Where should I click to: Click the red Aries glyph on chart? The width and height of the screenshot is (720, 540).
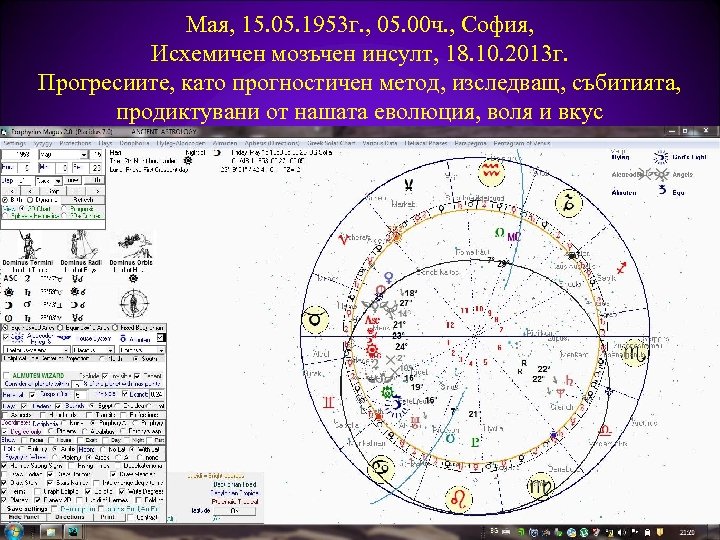coord(343,239)
